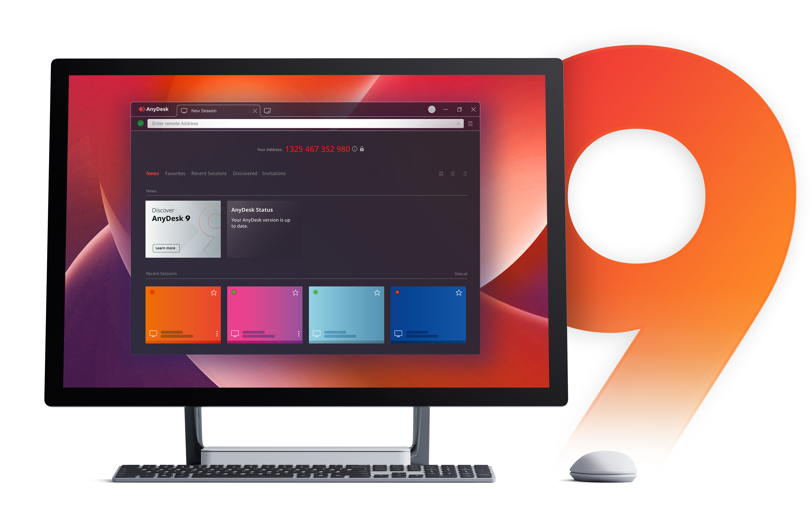Click the menu hamburger icon on right
The image size is (812, 528).
(471, 124)
